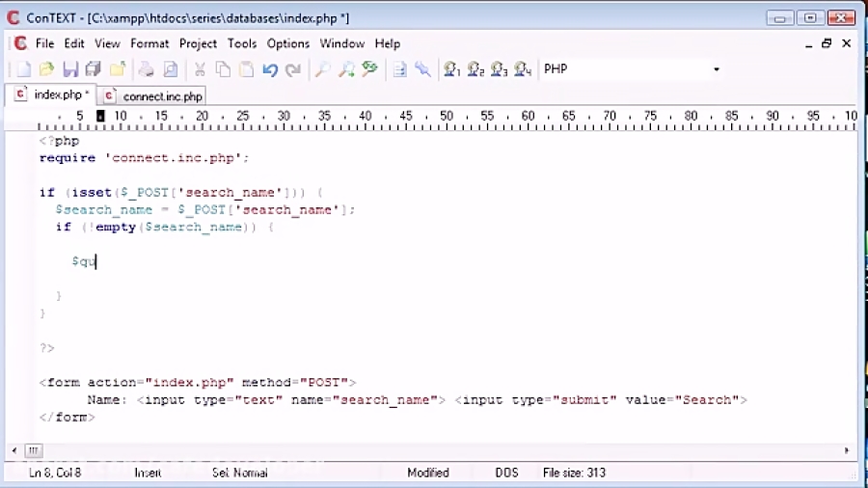
Task: Click the word wrap page icon
Action: 399,69
